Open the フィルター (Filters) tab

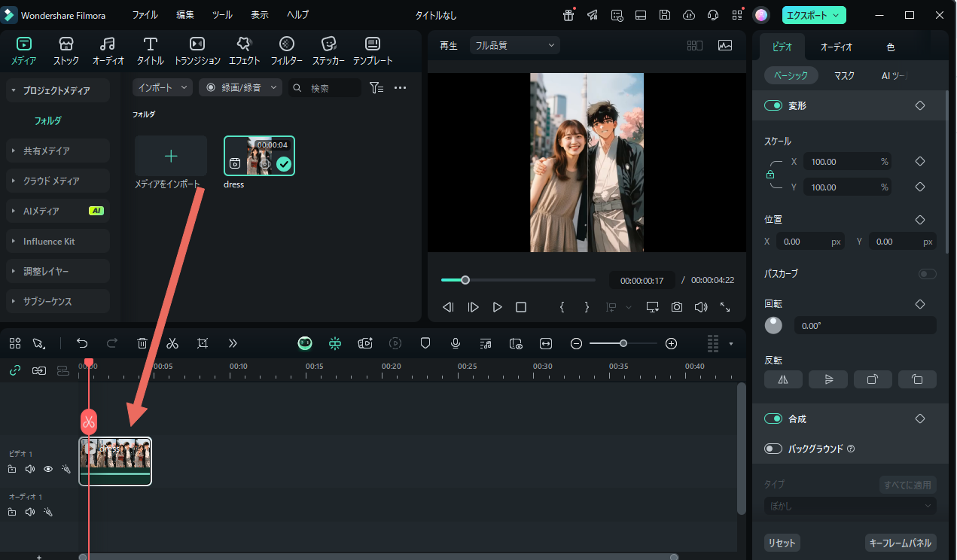tap(287, 51)
